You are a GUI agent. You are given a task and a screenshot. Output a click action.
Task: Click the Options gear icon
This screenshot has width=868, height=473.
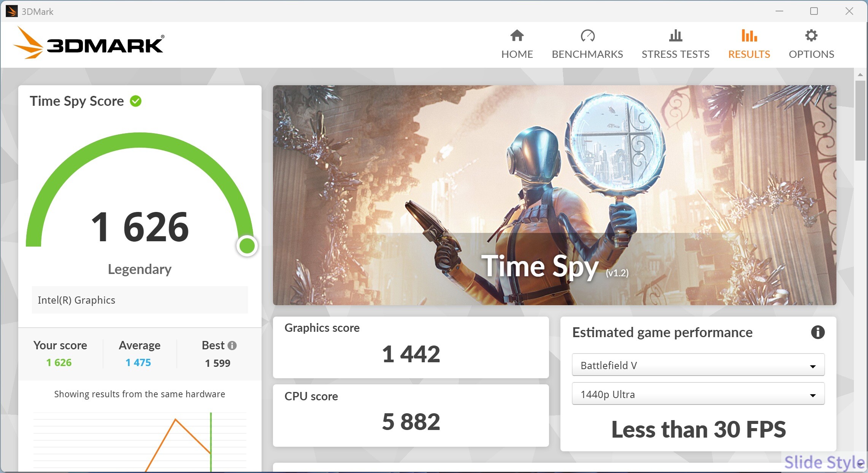(x=811, y=36)
